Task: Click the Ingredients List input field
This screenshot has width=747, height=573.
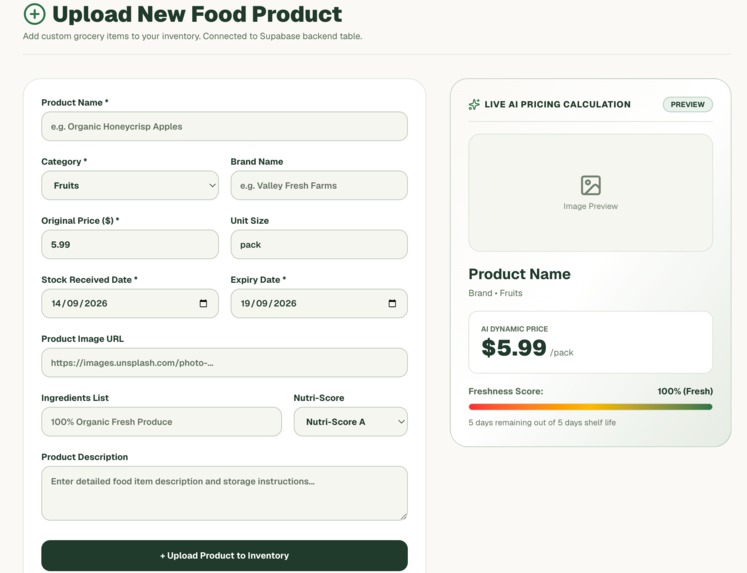Action: pyautogui.click(x=162, y=422)
